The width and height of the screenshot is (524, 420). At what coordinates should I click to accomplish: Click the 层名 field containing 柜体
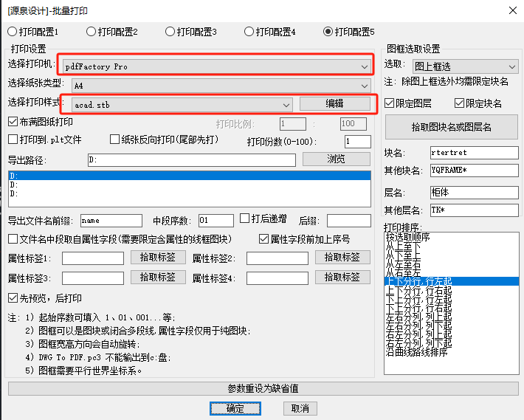(x=475, y=193)
